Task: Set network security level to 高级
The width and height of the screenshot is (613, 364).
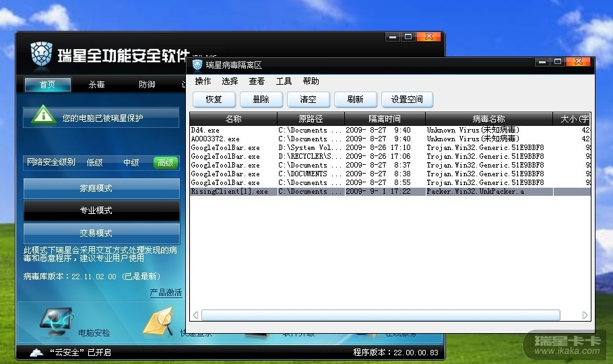Action: tap(166, 162)
